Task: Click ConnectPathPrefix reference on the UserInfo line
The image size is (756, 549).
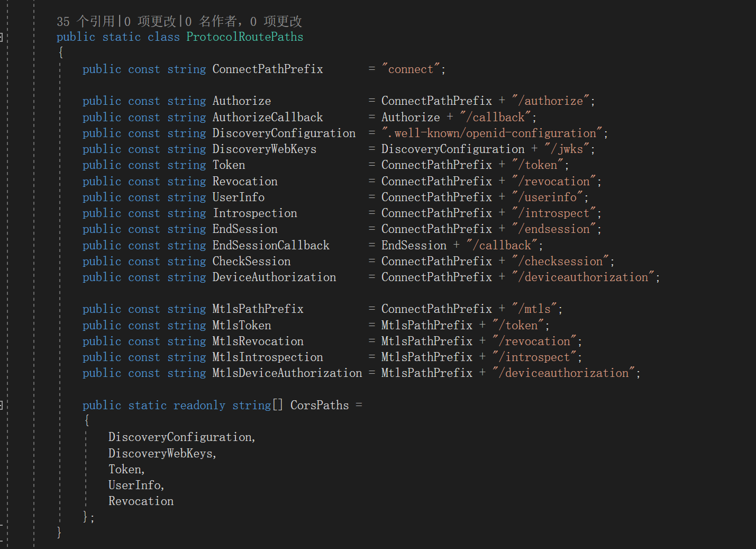Action: 436,197
